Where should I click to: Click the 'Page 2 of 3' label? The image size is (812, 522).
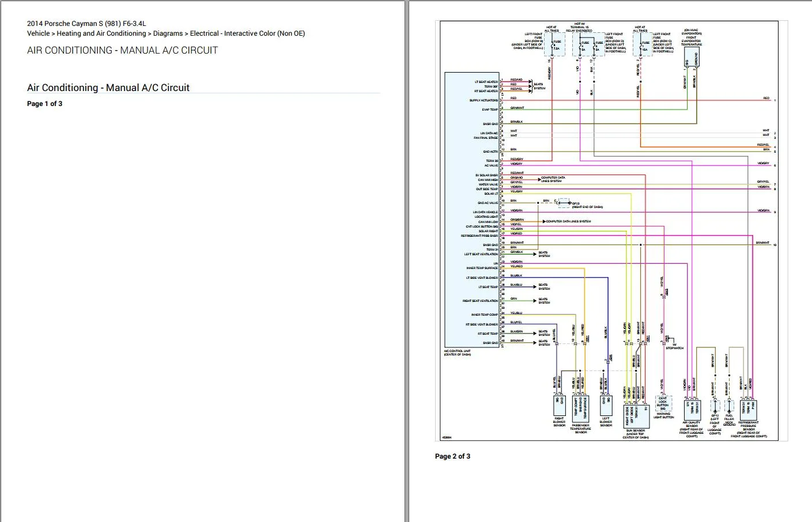pos(452,456)
